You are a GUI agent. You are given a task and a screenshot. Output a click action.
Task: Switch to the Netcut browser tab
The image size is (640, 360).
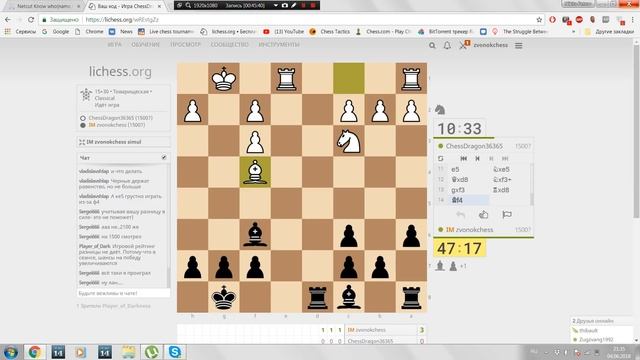(x=44, y=6)
